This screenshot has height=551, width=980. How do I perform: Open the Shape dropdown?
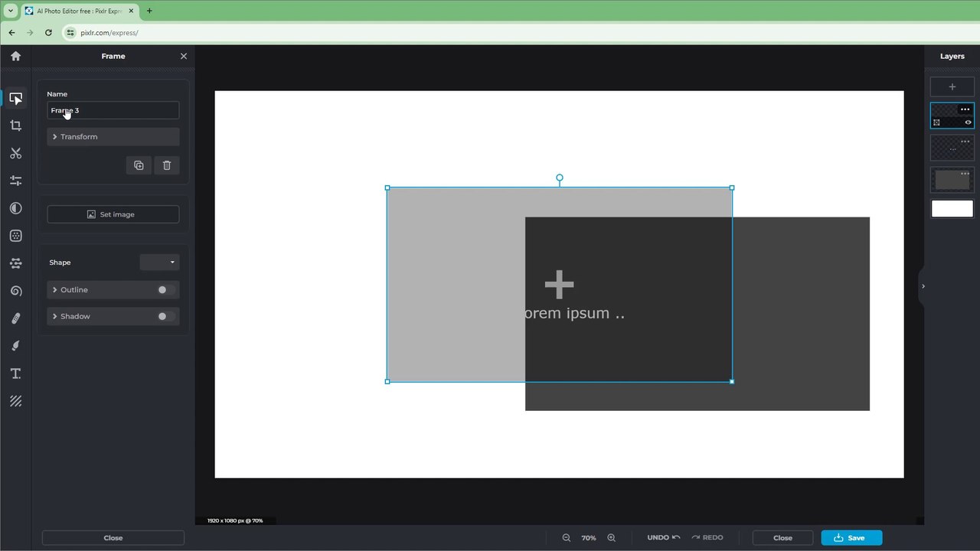pyautogui.click(x=159, y=262)
